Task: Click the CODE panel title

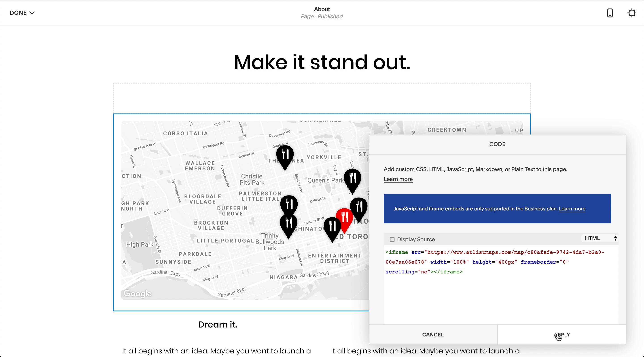Action: 497,144
